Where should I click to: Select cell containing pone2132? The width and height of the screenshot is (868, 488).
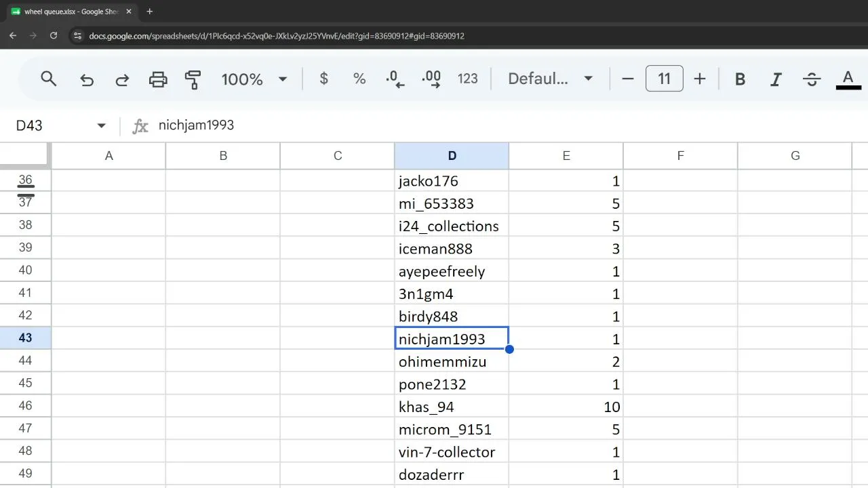pyautogui.click(x=452, y=384)
